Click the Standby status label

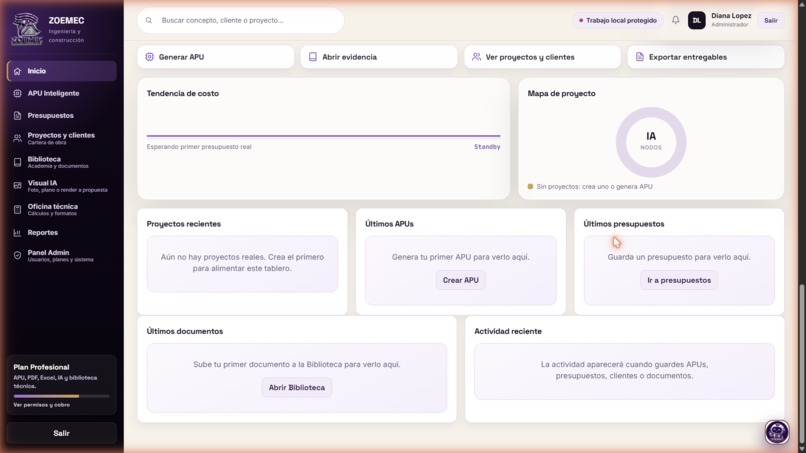pos(487,147)
